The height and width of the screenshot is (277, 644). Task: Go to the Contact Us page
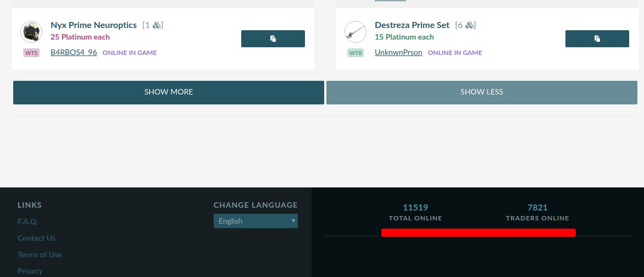pyautogui.click(x=36, y=238)
